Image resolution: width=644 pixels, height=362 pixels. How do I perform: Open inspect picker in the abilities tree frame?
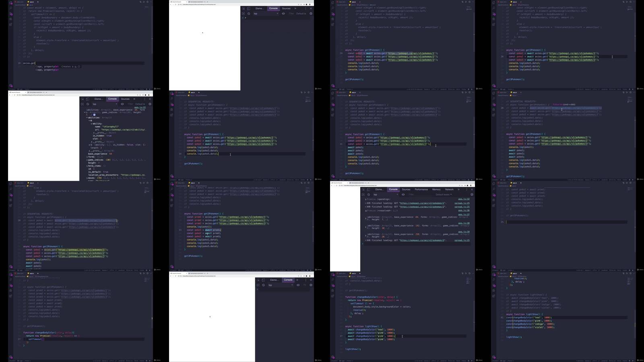[82, 99]
